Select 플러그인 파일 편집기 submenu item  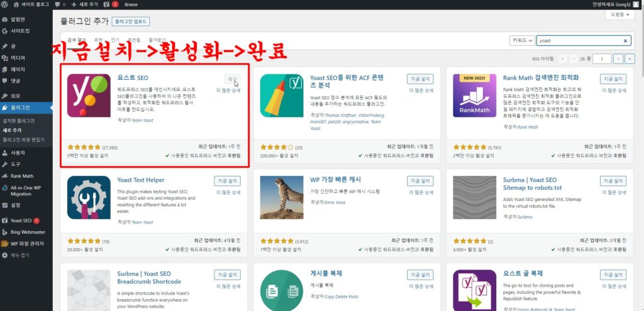(x=23, y=139)
